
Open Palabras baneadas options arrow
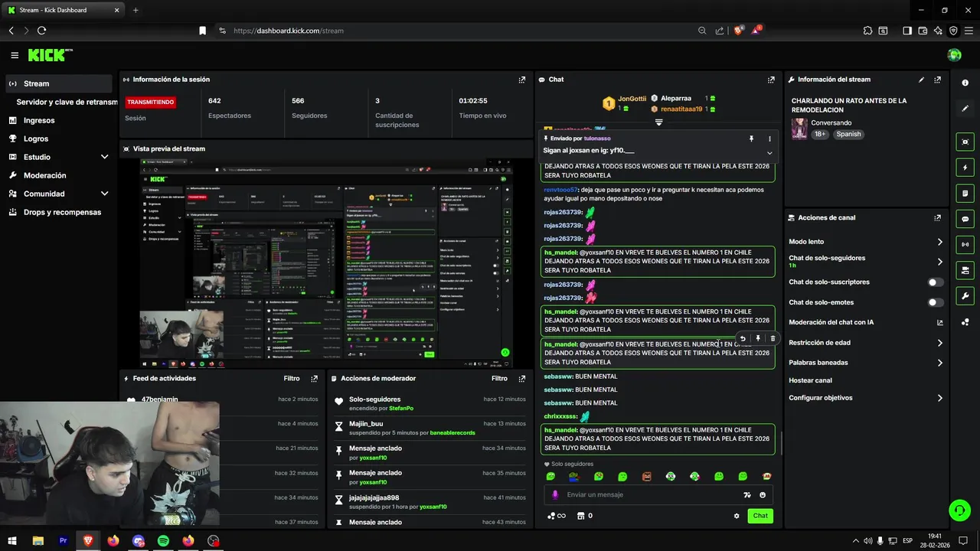point(939,363)
